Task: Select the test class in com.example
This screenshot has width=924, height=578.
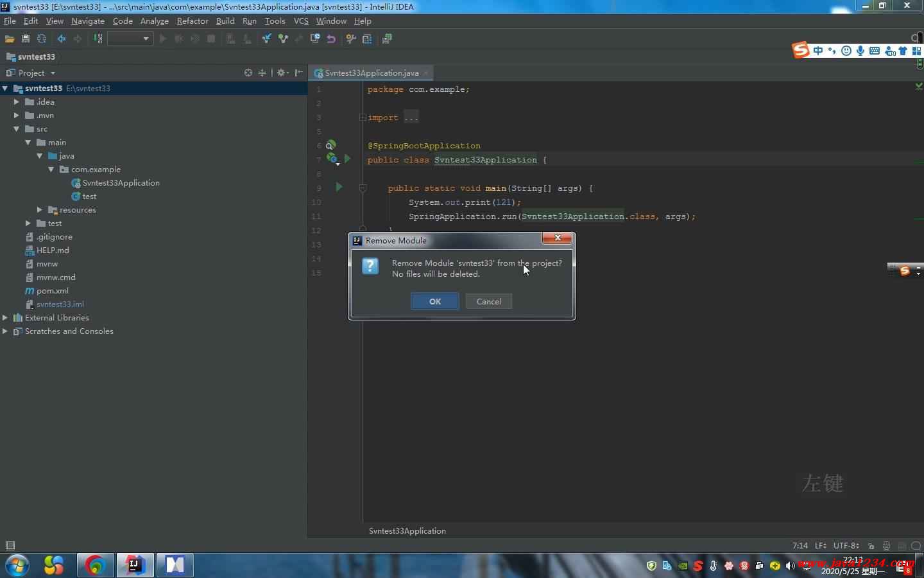Action: pos(89,197)
